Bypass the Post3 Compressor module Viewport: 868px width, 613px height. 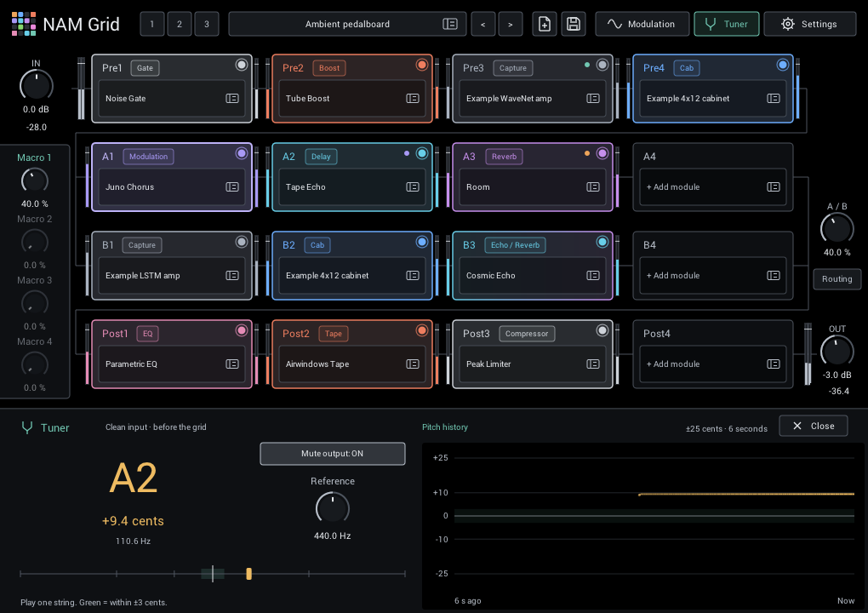[602, 330]
